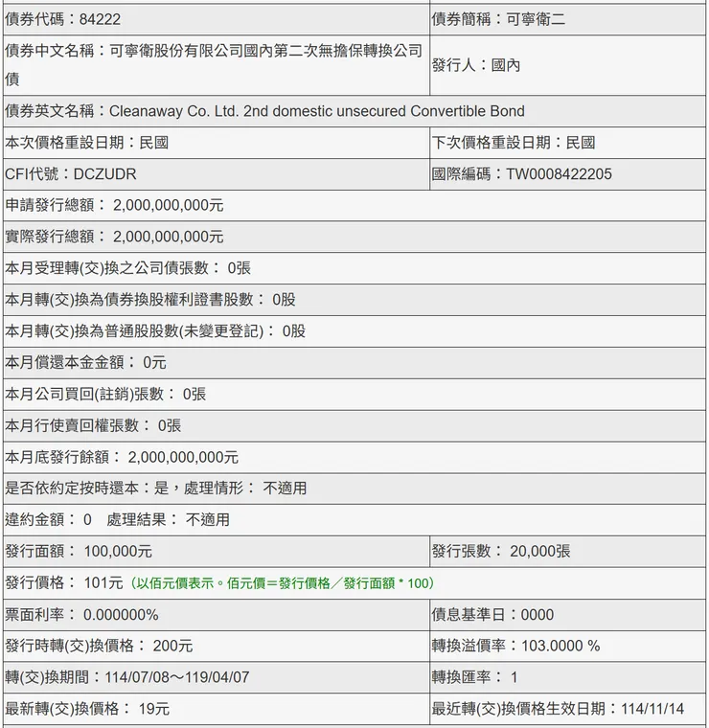Image resolution: width=709 pixels, height=728 pixels.
Task: Click 本月底發行餘額 2,000,000,000元 row
Action: [x=354, y=457]
